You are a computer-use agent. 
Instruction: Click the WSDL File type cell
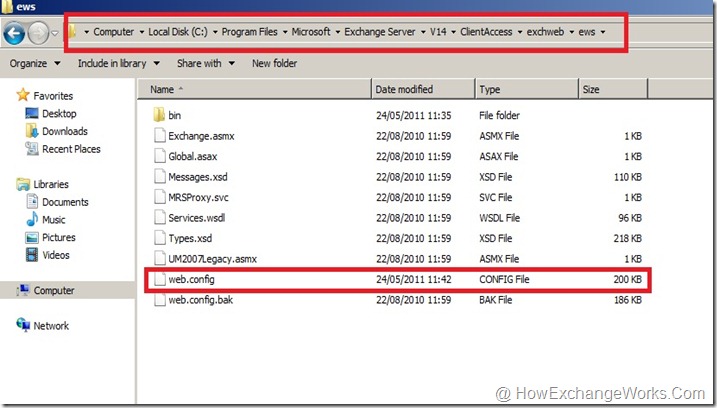[499, 218]
